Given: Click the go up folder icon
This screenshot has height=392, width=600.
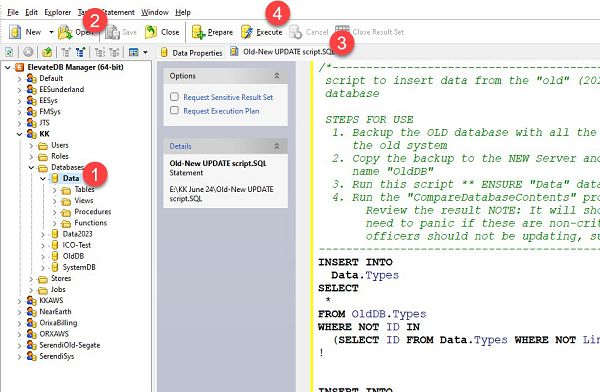Looking at the screenshot, I should pyautogui.click(x=47, y=52).
